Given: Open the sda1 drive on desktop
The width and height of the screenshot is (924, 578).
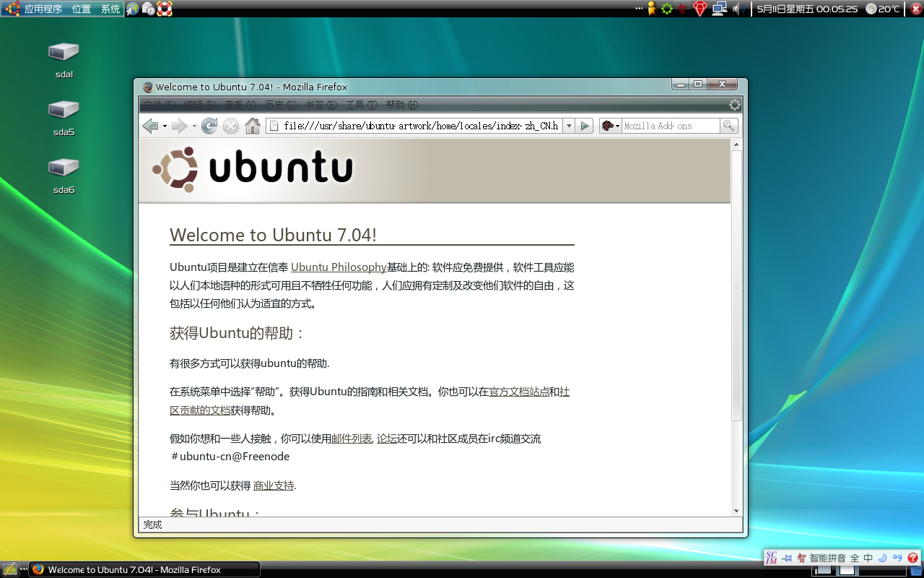Looking at the screenshot, I should tap(64, 60).
